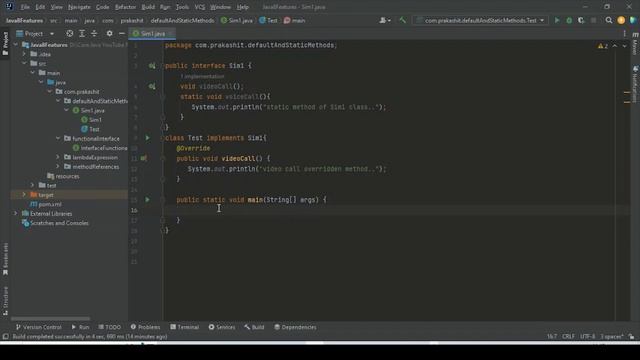
Task: Toggle the tool window quick access icon
Action: (x=5, y=336)
